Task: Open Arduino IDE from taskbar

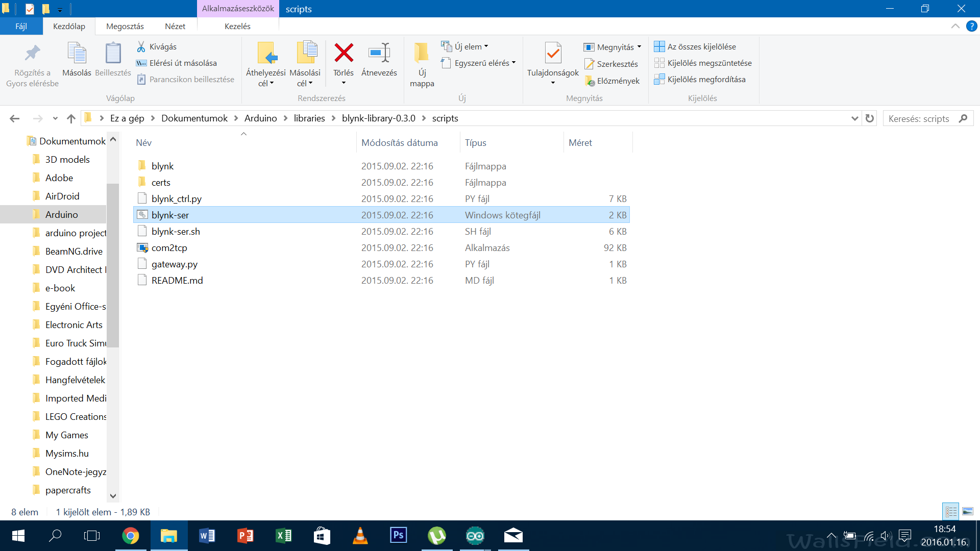Action: coord(475,536)
